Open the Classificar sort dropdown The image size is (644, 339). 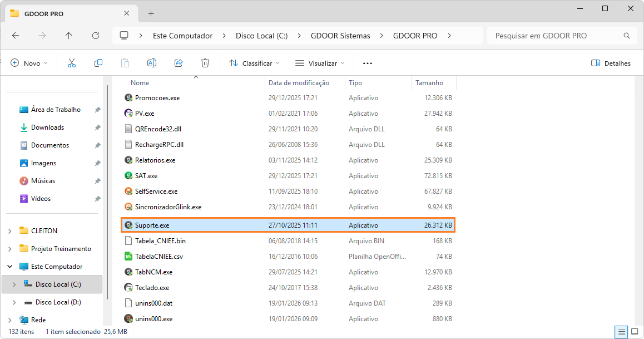click(x=254, y=63)
